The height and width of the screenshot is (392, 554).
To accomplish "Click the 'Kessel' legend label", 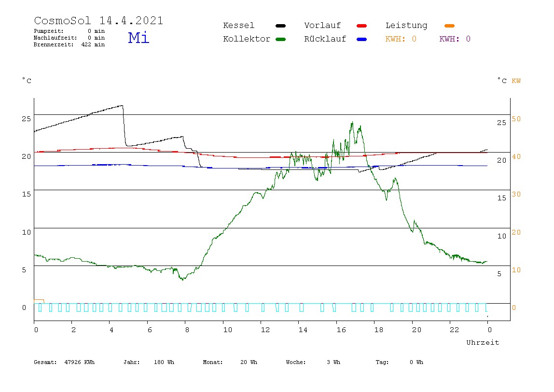I will 238,26.
